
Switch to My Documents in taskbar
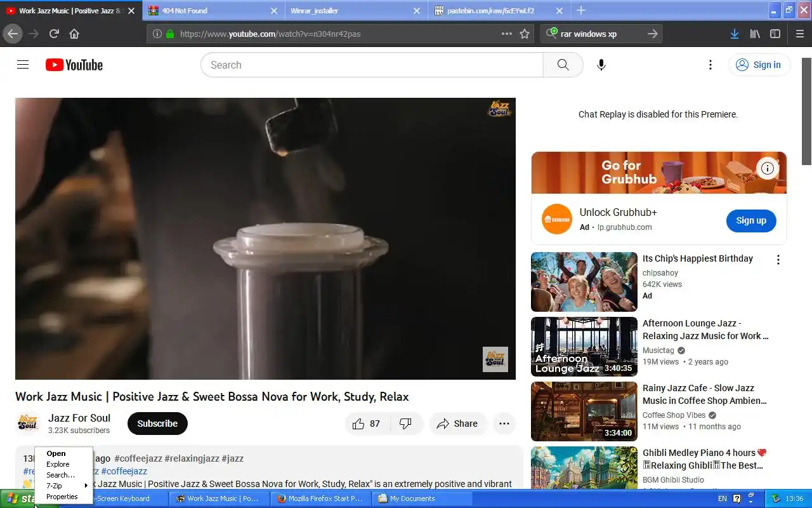click(422, 498)
